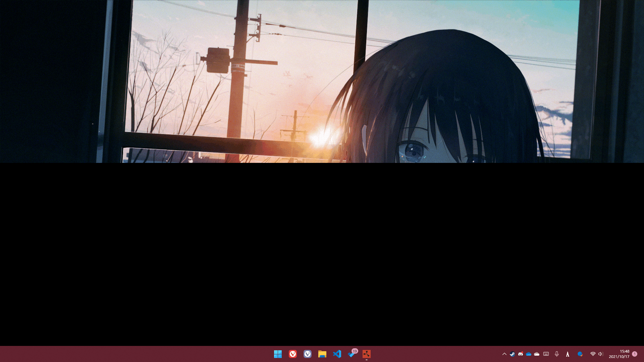The image size is (644, 362).
Task: Expand hidden system tray icons chevron
Action: [x=504, y=354]
